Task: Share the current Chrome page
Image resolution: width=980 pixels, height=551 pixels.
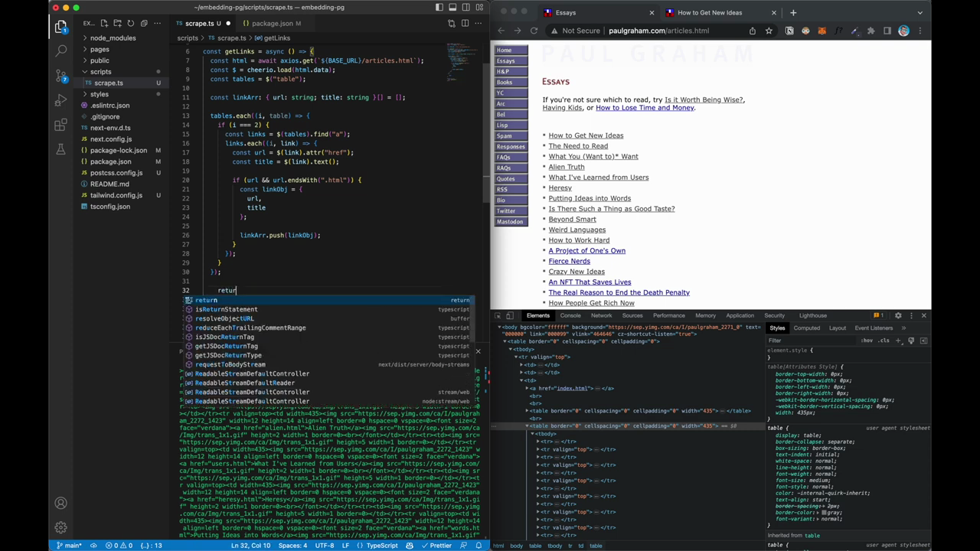Action: point(753,31)
